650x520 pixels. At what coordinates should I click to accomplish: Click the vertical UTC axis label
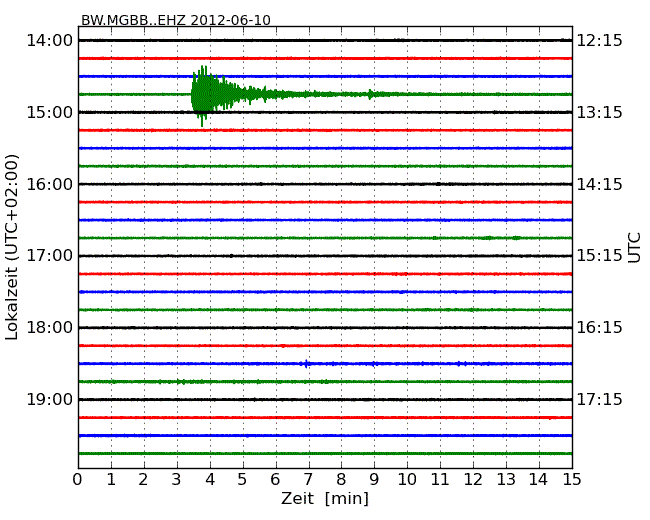click(634, 248)
